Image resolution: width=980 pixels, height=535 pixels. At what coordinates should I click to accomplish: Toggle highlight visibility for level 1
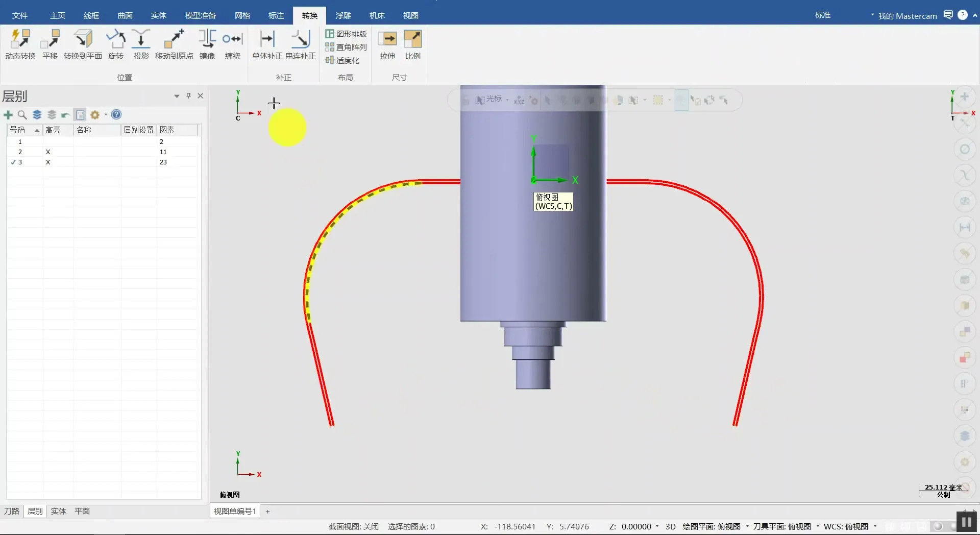(48, 142)
